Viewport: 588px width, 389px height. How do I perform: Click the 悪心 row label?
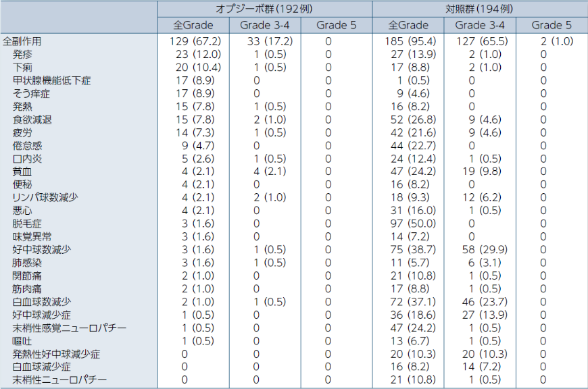[22, 210]
